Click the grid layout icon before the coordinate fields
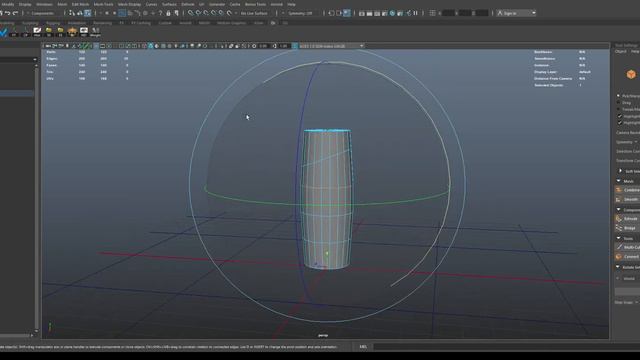This screenshot has height=360, width=640. [433, 13]
